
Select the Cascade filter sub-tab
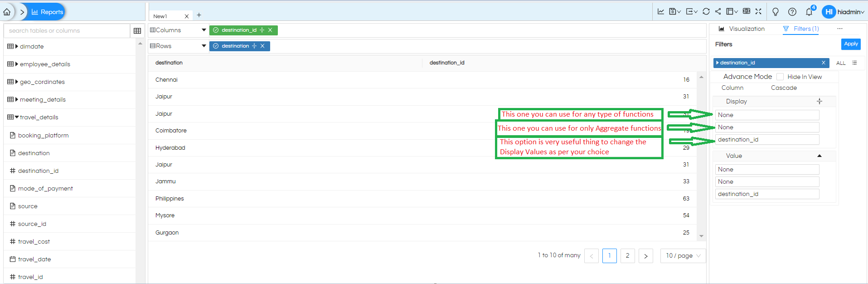784,88
